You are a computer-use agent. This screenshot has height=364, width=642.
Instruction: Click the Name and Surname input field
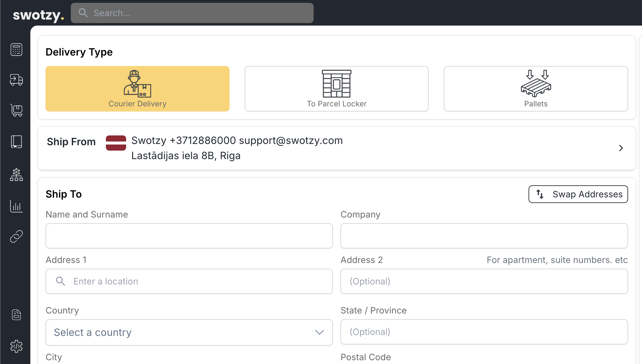[x=189, y=236]
